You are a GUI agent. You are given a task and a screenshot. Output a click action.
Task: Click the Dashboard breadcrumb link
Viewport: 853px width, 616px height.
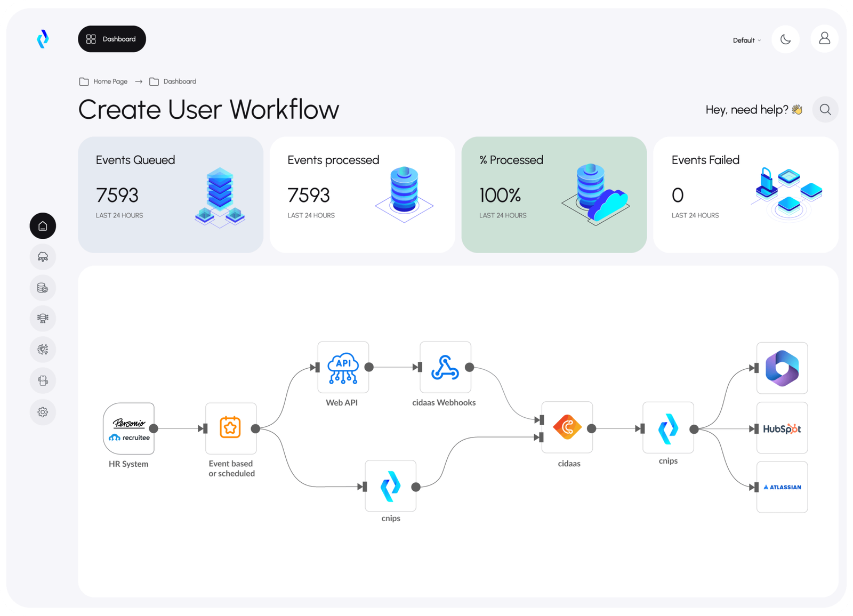pyautogui.click(x=179, y=82)
